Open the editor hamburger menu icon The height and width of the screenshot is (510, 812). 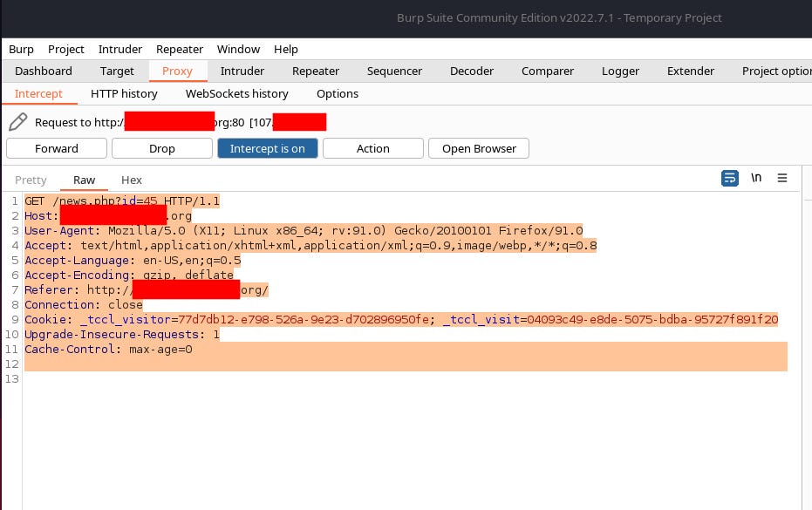782,178
